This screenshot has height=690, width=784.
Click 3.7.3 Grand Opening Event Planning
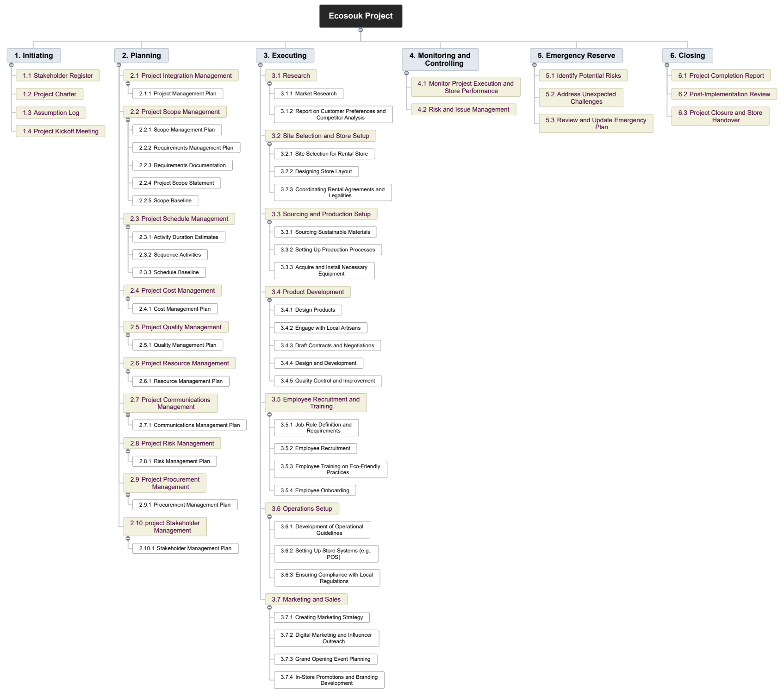[325, 659]
